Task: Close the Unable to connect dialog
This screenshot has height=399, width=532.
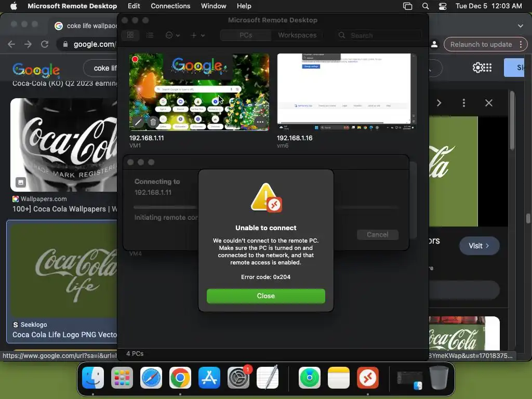Action: (265, 296)
